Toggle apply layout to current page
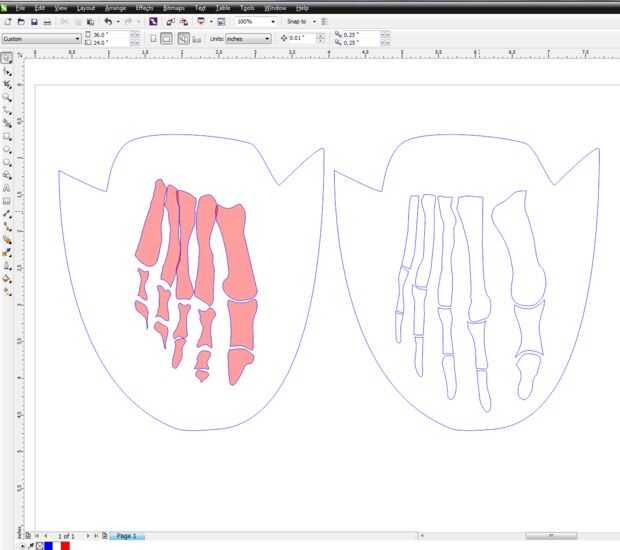Viewport: 620px width, 550px height. pyautogui.click(x=197, y=39)
